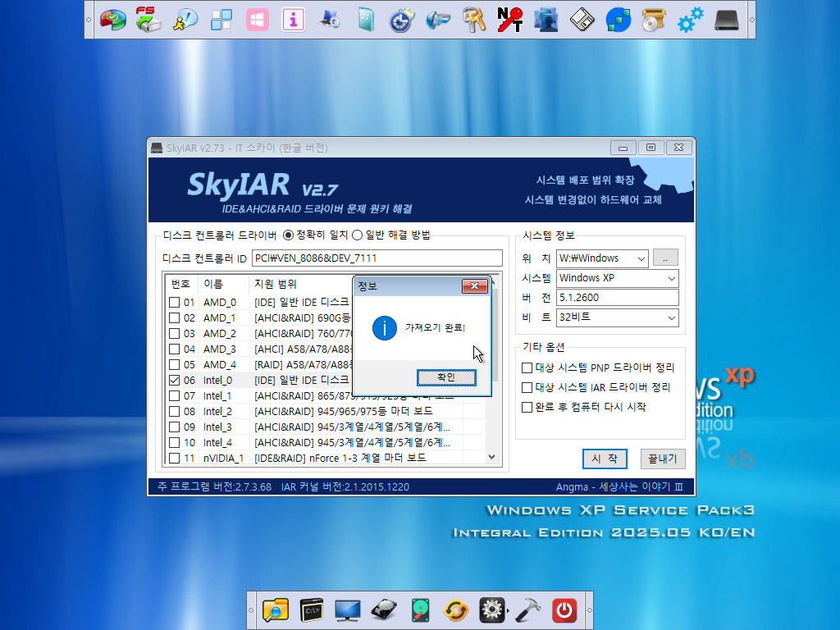Launch the NT red key password tool
The image size is (840, 630).
coord(510,20)
